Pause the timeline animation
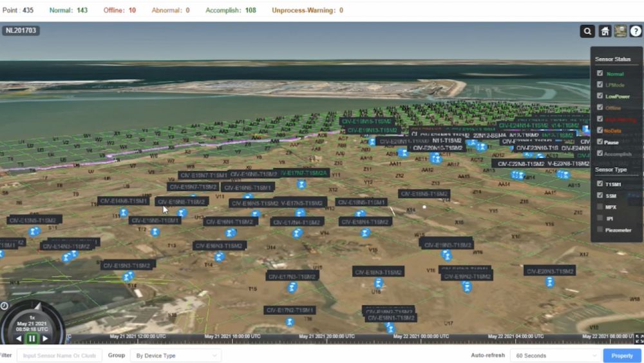 coord(32,339)
